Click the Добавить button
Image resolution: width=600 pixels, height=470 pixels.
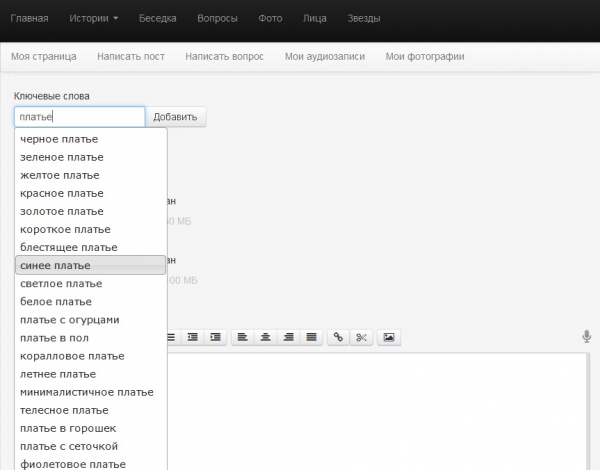[x=176, y=117]
